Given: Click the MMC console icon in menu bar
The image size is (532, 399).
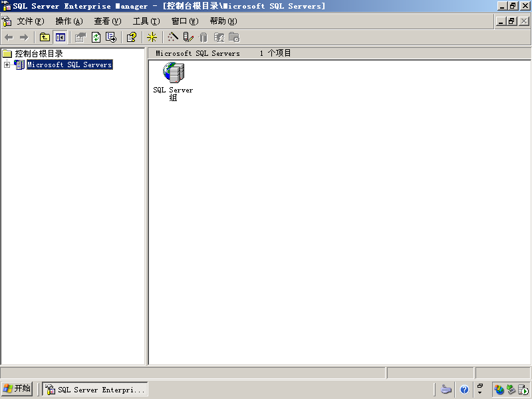Looking at the screenshot, I should tap(7, 21).
